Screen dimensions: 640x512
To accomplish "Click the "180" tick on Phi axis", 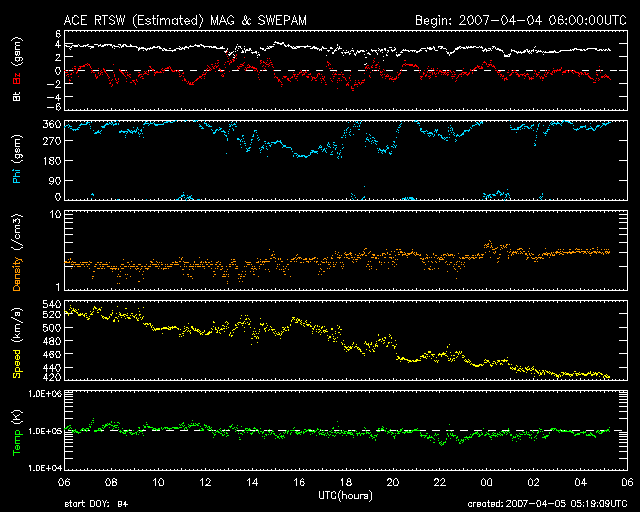I will (x=52, y=161).
